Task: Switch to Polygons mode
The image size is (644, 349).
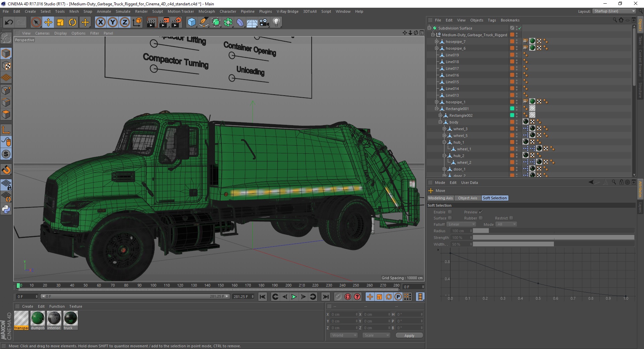Action: point(6,114)
